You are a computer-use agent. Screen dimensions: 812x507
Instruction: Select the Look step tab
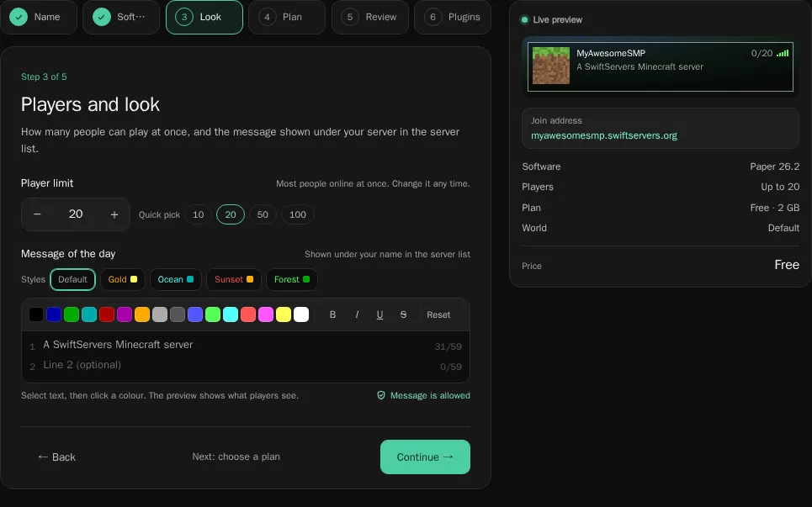[204, 17]
